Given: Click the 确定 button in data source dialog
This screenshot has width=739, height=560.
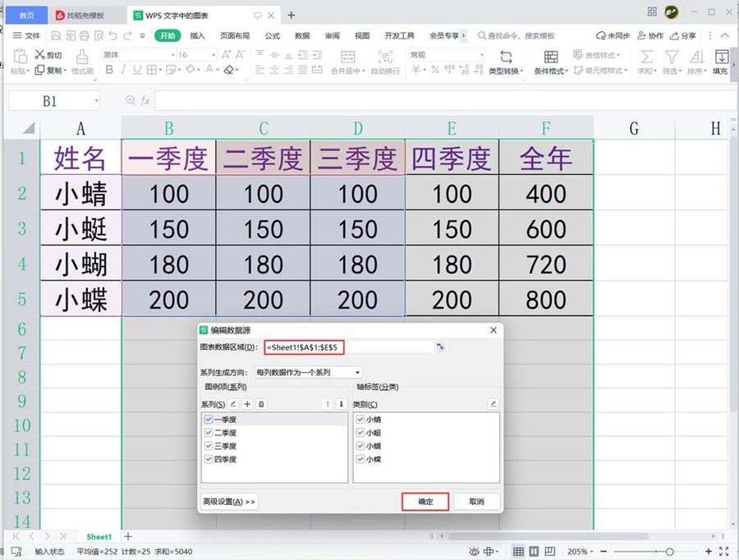Looking at the screenshot, I should coord(425,502).
